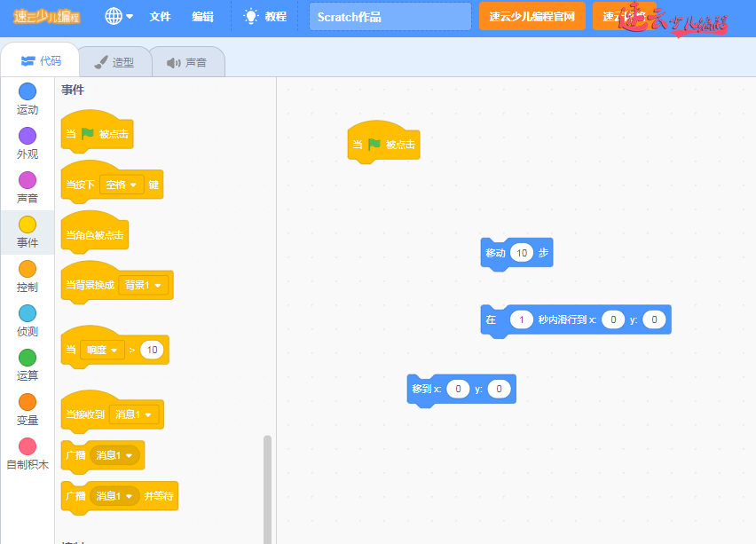Open 消息1 dropdown in 当接收到 block
Viewport: 756px width, 544px height.
pos(135,414)
